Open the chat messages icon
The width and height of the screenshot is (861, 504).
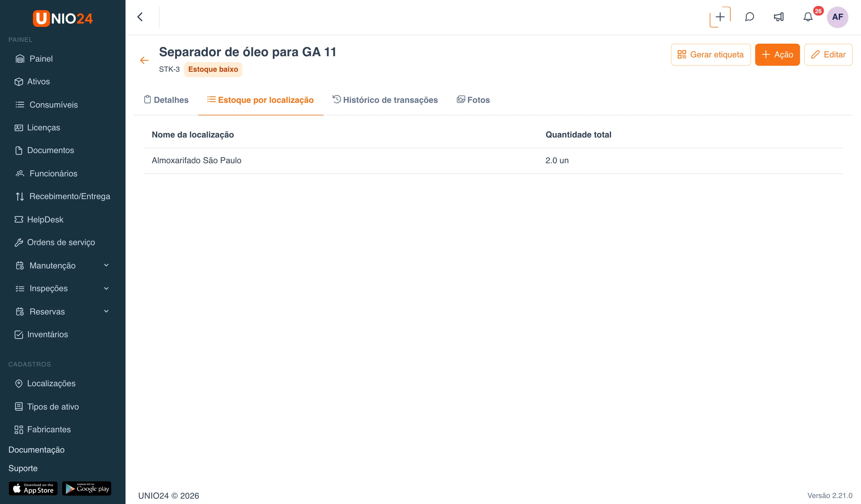(749, 17)
